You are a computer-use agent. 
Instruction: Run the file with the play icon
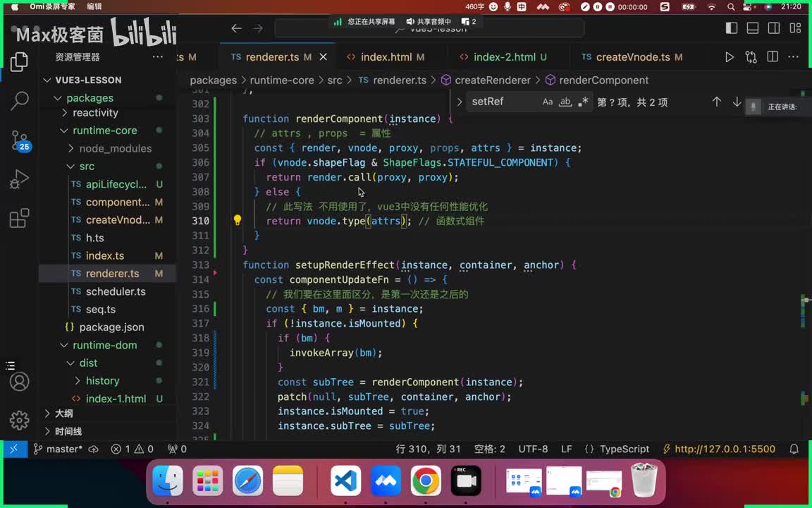coord(730,57)
